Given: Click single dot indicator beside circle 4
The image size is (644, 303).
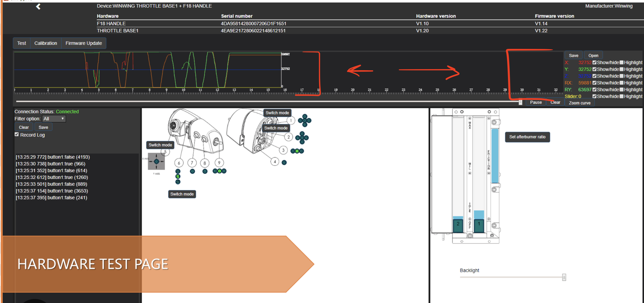Looking at the screenshot, I should click(284, 163).
